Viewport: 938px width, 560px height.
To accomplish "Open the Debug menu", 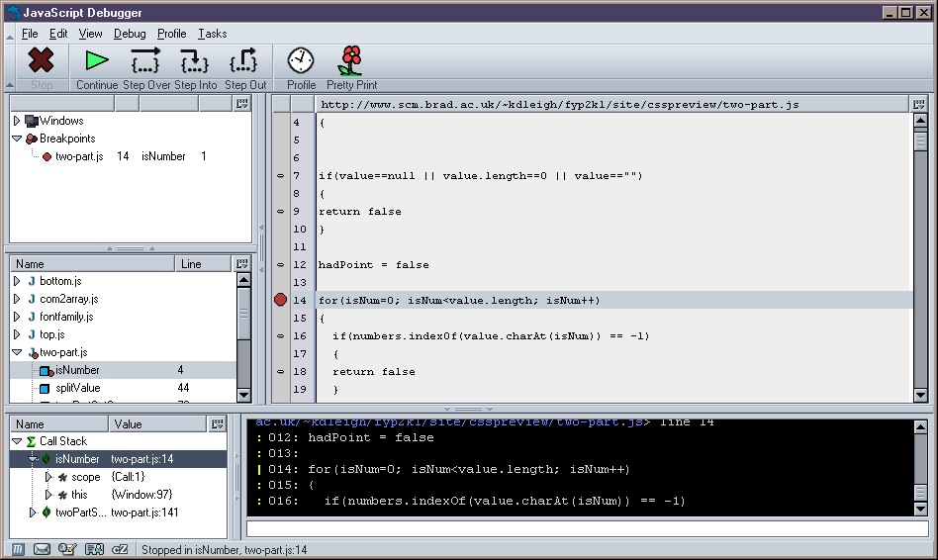I will click(130, 34).
